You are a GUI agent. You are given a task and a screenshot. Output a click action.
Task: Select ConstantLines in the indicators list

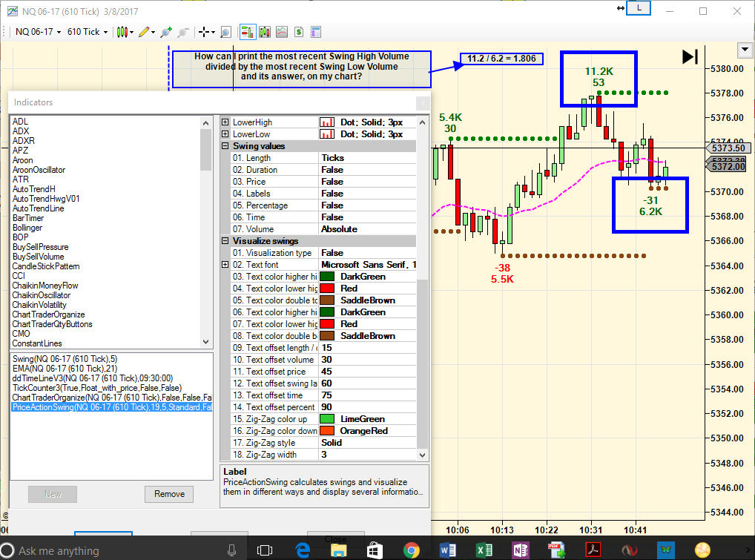[37, 343]
